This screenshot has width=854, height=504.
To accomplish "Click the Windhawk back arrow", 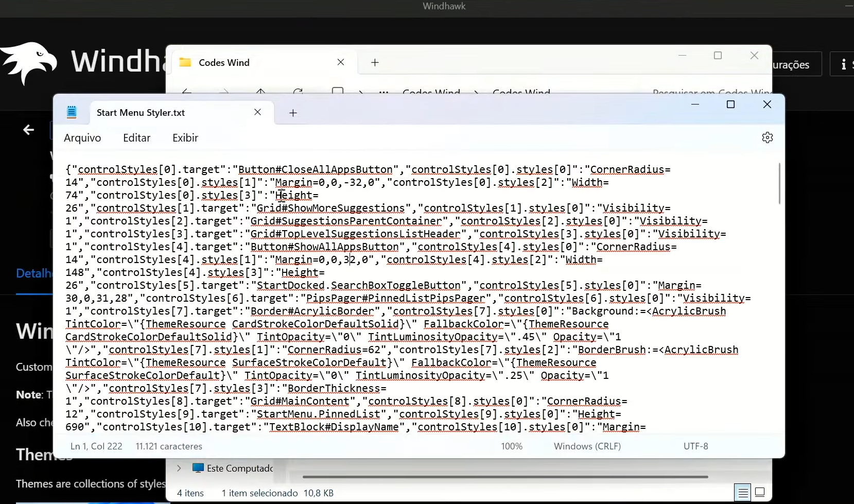I will [29, 130].
